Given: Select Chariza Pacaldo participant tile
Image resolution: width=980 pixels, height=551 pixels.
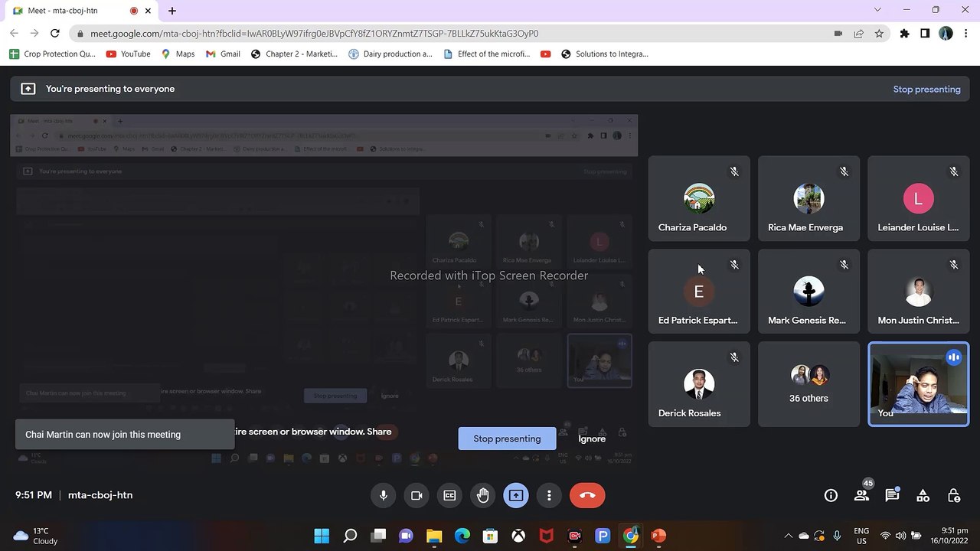Looking at the screenshot, I should [699, 199].
